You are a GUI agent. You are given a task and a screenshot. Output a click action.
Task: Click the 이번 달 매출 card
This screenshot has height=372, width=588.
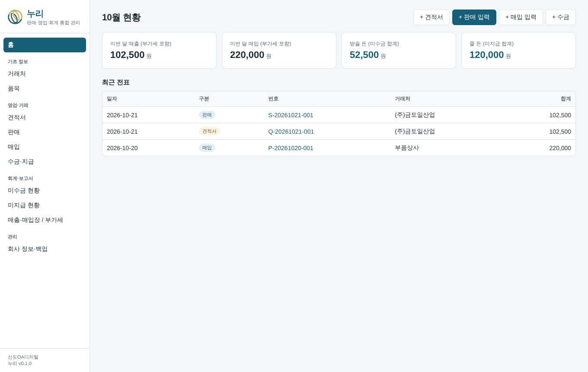point(159,50)
